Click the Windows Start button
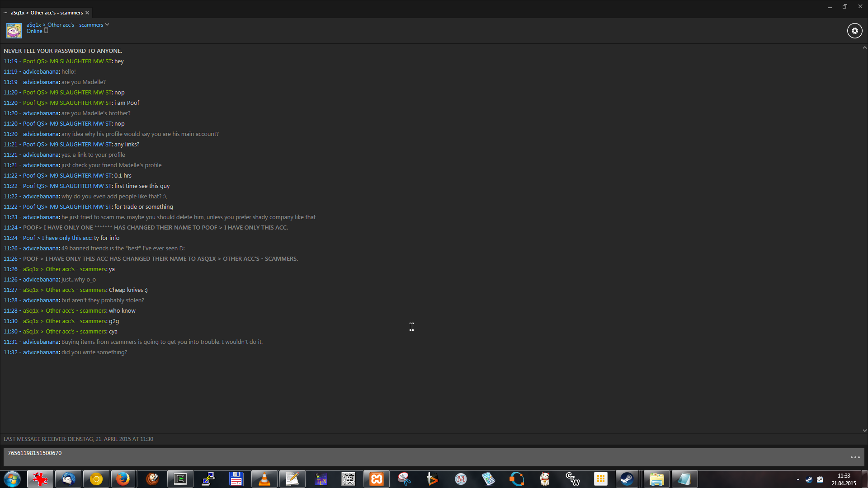 pyautogui.click(x=12, y=479)
